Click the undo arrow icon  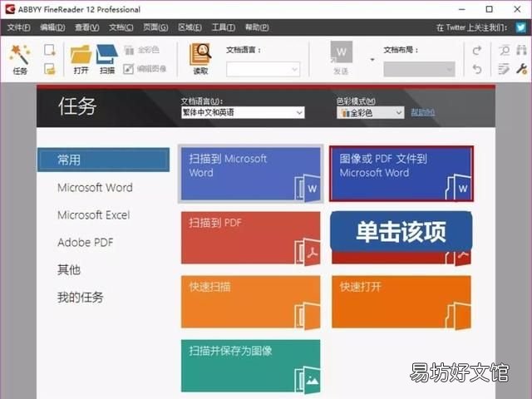tap(477, 69)
